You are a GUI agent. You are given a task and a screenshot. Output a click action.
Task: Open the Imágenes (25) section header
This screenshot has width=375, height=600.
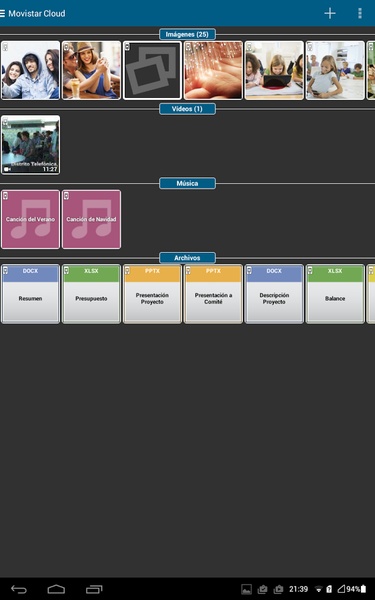187,34
